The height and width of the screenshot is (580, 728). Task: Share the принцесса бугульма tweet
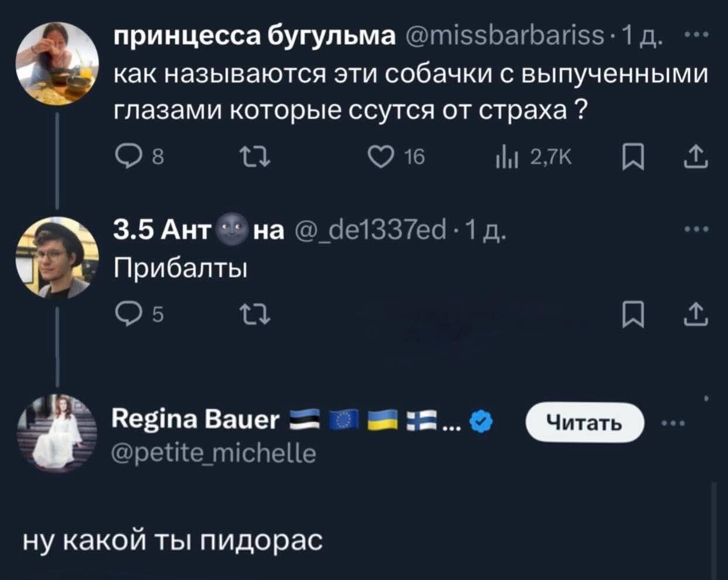pyautogui.click(x=696, y=157)
